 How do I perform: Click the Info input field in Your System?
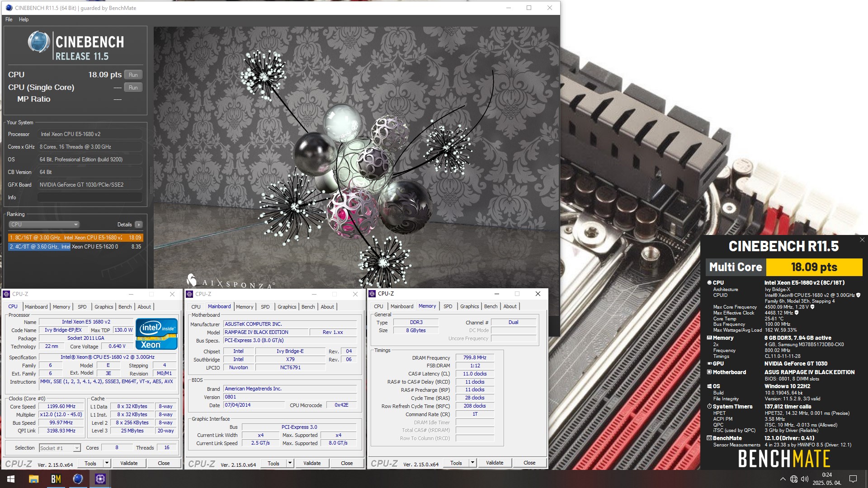pos(90,197)
